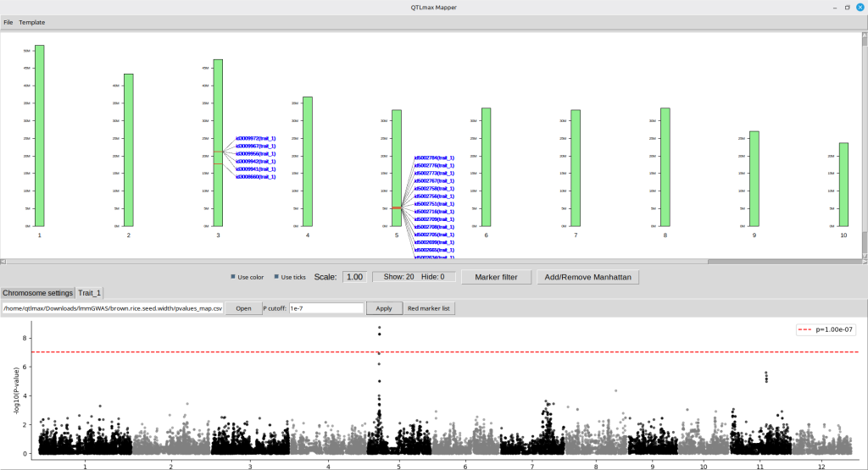Click Open to browse p-values file
This screenshot has height=470, width=868.
point(243,309)
